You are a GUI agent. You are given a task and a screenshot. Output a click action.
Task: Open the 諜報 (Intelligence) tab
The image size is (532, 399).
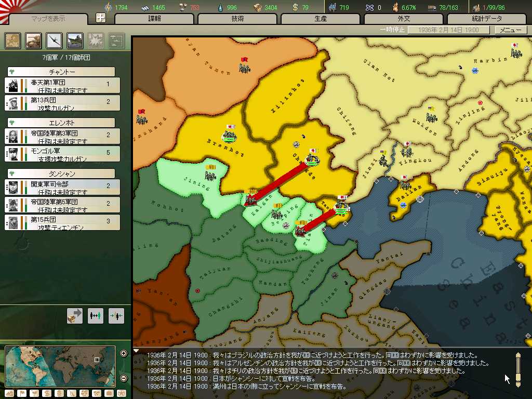pyautogui.click(x=154, y=19)
